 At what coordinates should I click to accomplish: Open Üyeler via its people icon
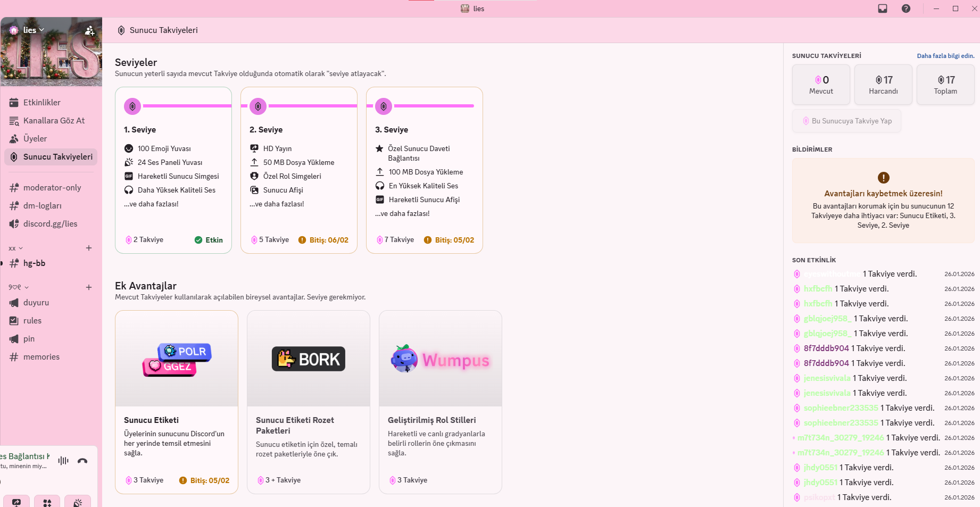[14, 139]
